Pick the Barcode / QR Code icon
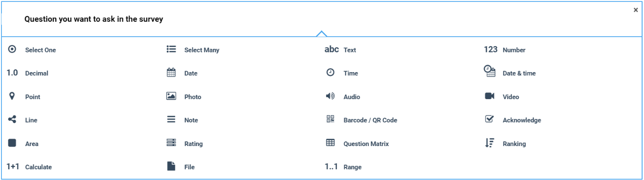Image resolution: width=644 pixels, height=180 pixels. (x=330, y=120)
